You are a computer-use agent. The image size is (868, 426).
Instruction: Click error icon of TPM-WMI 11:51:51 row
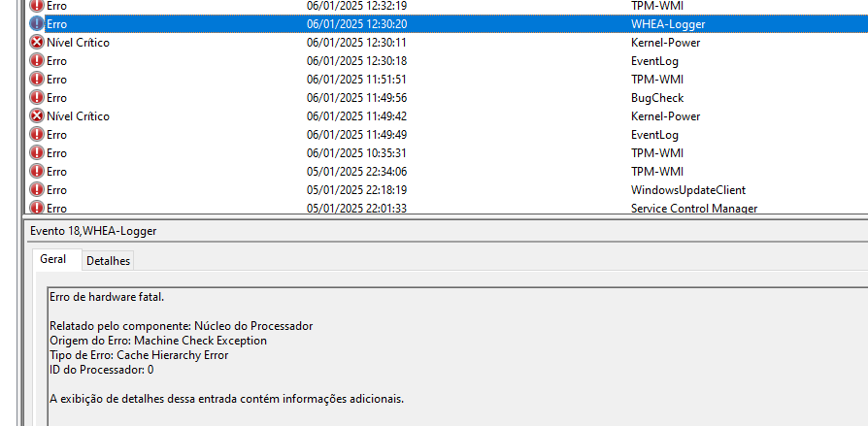[37, 80]
